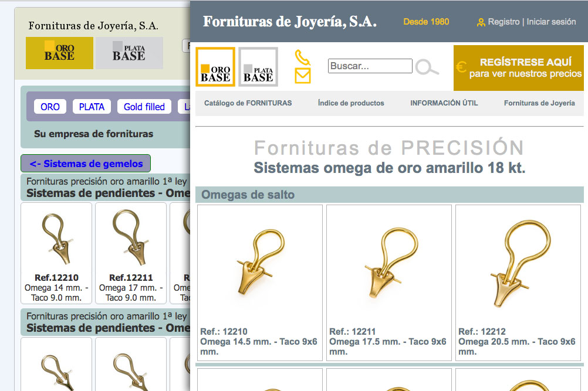Click the user profile icon beside Registro
Viewport: 588px width, 391px height.
pos(481,22)
